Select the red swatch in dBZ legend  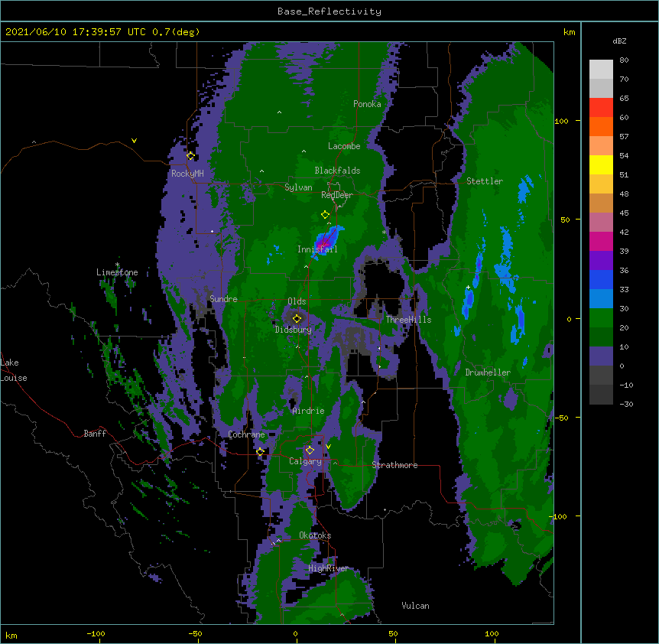coord(601,108)
